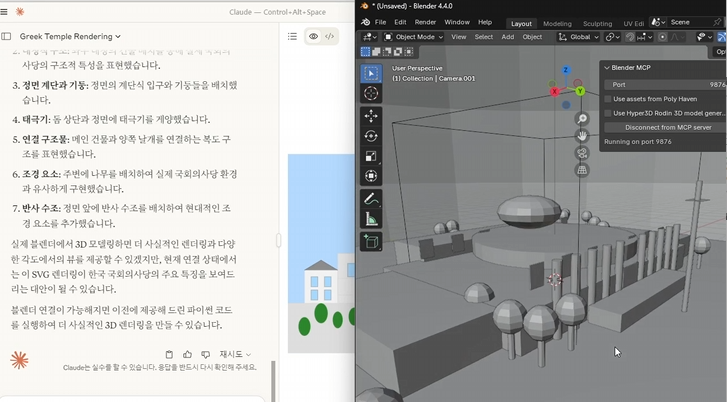This screenshot has width=727, height=402.
Task: Switch to the Sculpting workspace tab
Action: pyautogui.click(x=597, y=24)
